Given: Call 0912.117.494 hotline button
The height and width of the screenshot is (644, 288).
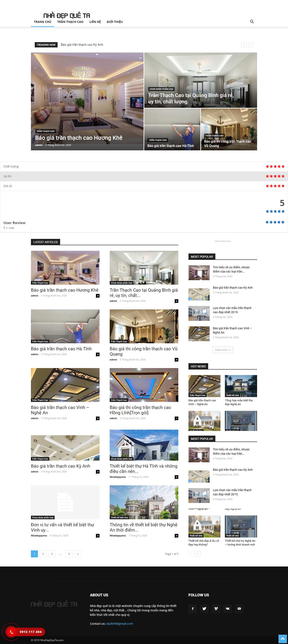Looking at the screenshot, I should [30, 632].
